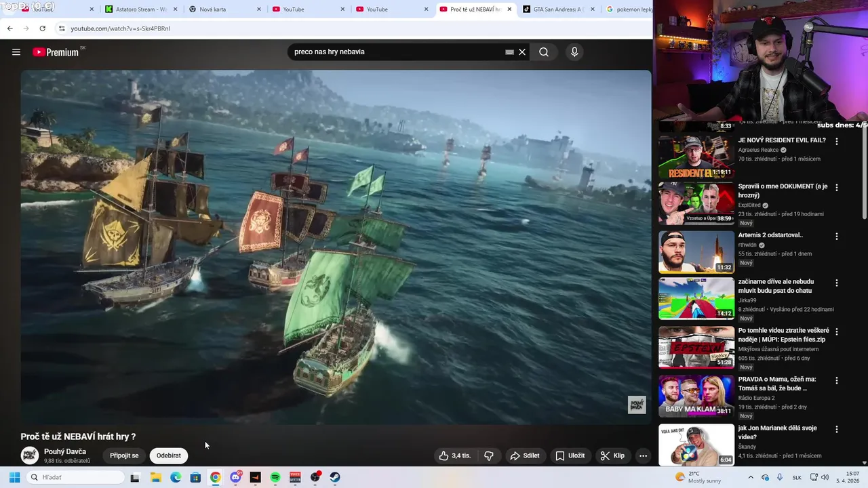Open options for Artemis 2 odstartoval

click(x=837, y=237)
